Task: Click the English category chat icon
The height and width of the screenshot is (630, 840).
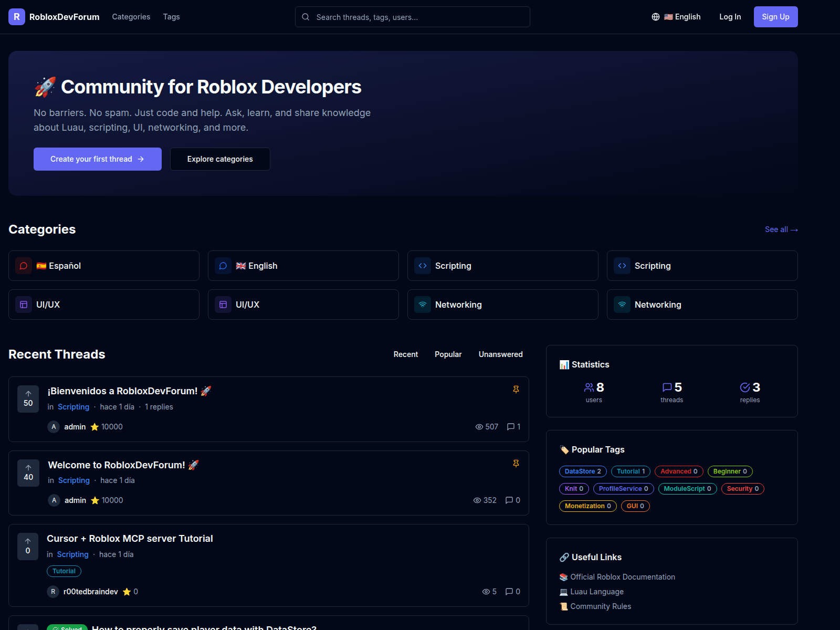Action: point(223,266)
